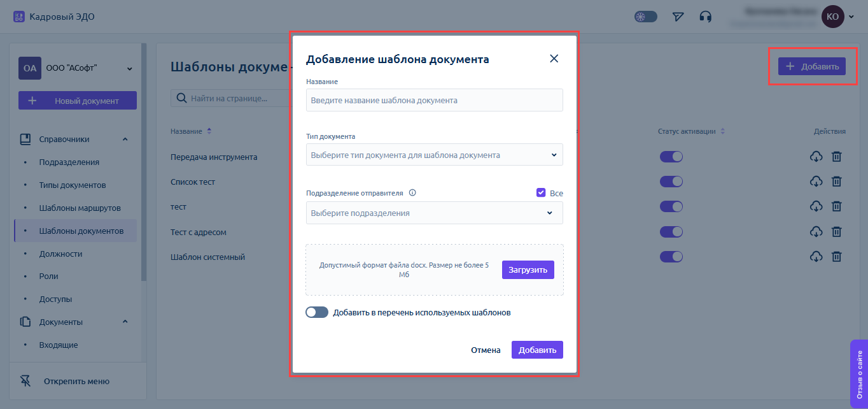Screen dimensions: 868x409
Task: Click the Название template name field
Action: pyautogui.click(x=434, y=100)
